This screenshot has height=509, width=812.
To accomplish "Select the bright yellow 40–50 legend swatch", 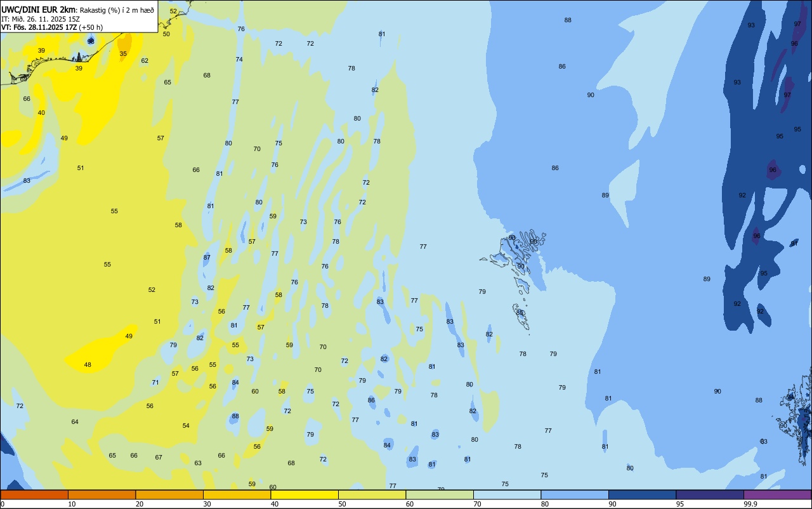I will [x=304, y=494].
